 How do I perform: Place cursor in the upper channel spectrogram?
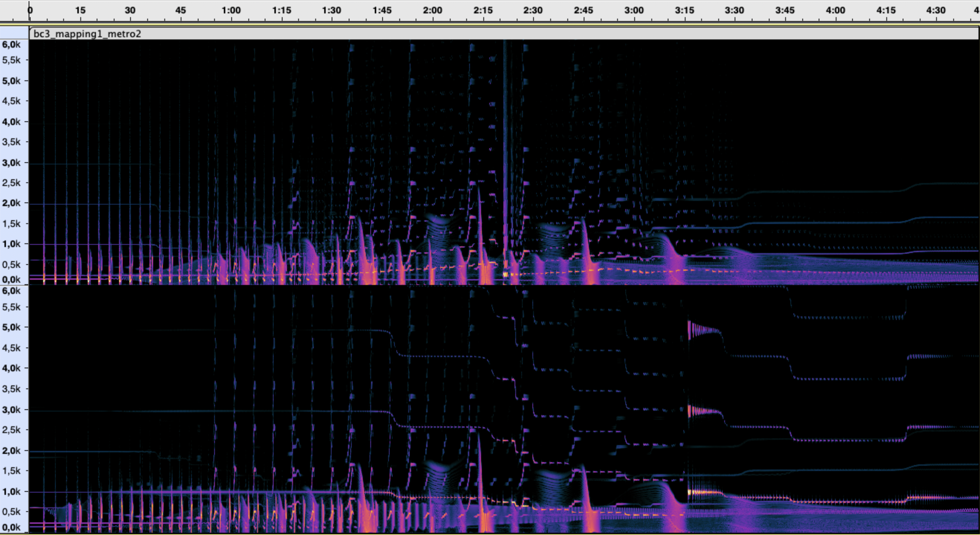click(504, 162)
